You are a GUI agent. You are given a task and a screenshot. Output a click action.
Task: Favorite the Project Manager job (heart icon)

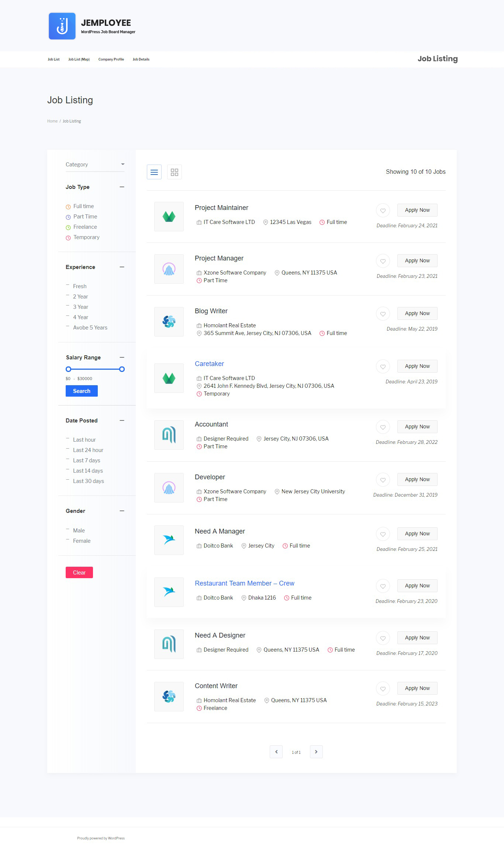pos(383,261)
